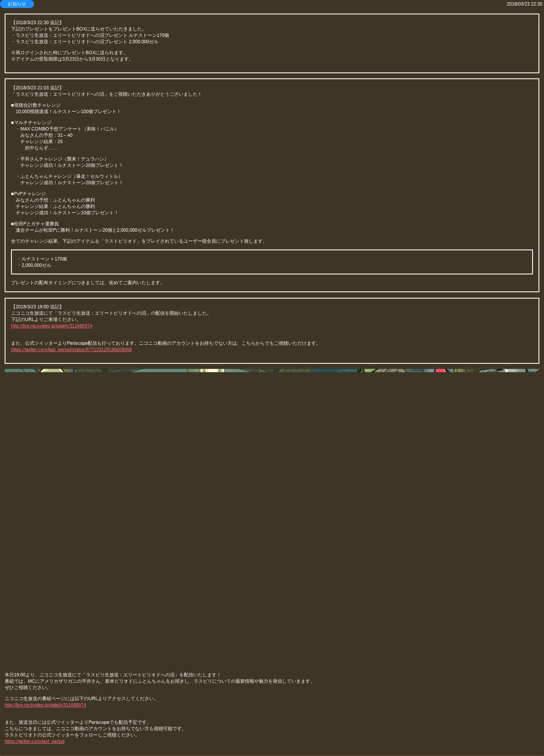Click the blue お知らせ badge

17,4
